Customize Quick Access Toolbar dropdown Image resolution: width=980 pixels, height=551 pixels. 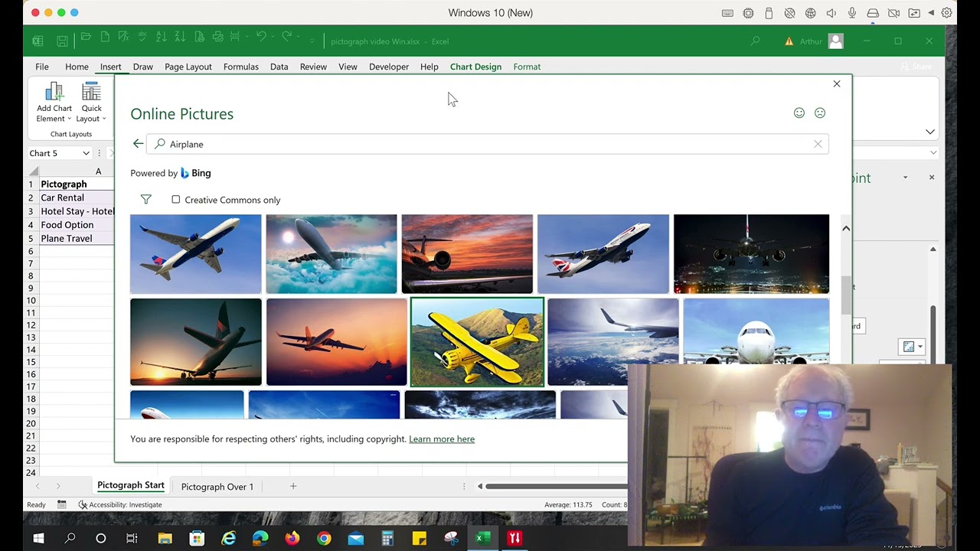[312, 41]
